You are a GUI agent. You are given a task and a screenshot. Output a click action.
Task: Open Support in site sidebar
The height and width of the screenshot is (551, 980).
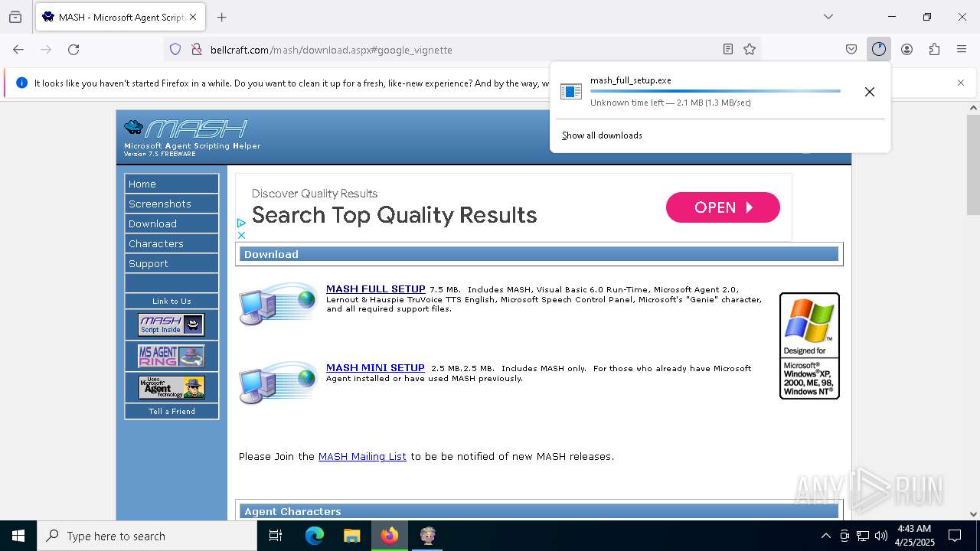click(x=171, y=263)
